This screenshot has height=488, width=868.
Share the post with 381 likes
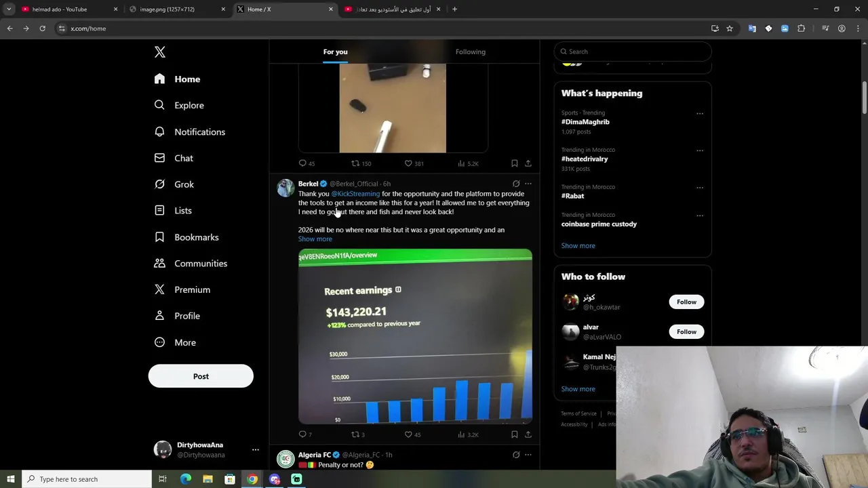click(528, 163)
